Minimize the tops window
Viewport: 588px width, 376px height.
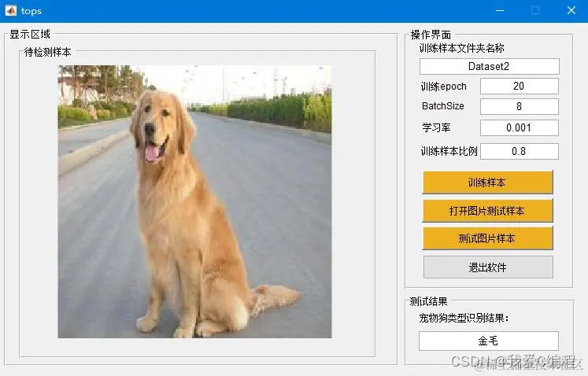coord(500,10)
